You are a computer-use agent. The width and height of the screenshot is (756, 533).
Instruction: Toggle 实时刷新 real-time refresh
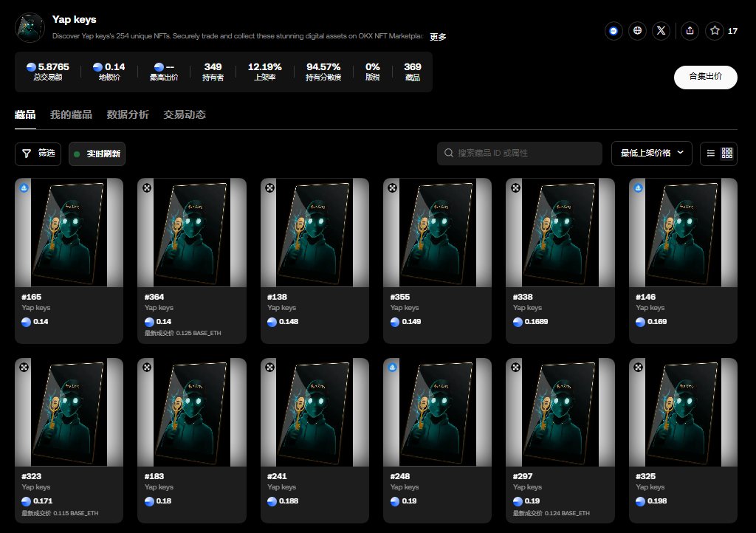(x=97, y=154)
